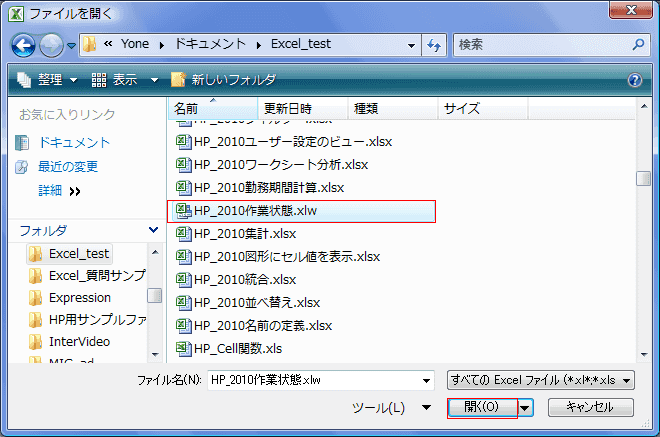This screenshot has height=437, width=660.
Task: Select ドキュメント in the address path
Action: [210, 44]
